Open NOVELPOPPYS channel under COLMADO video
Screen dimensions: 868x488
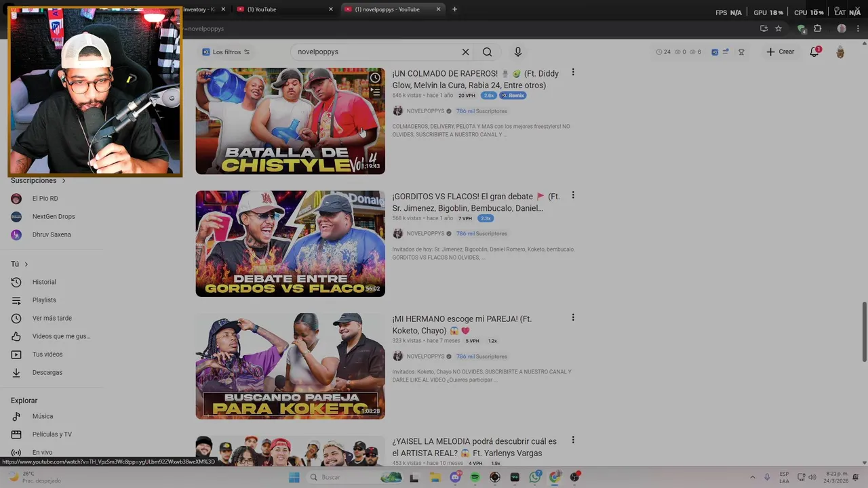tap(425, 111)
